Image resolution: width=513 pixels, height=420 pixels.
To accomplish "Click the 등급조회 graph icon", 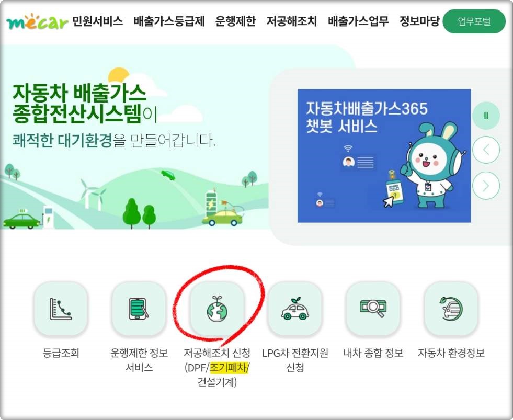I will coord(61,309).
